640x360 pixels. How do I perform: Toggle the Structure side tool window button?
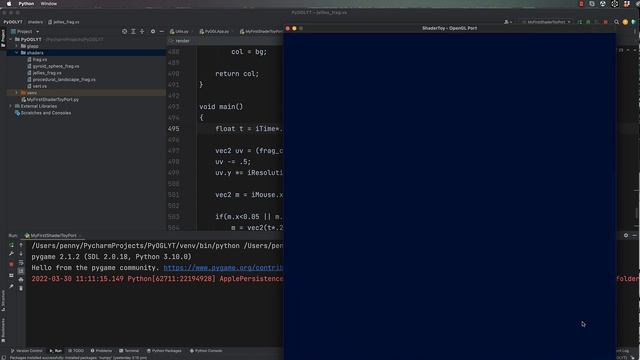[x=3, y=301]
